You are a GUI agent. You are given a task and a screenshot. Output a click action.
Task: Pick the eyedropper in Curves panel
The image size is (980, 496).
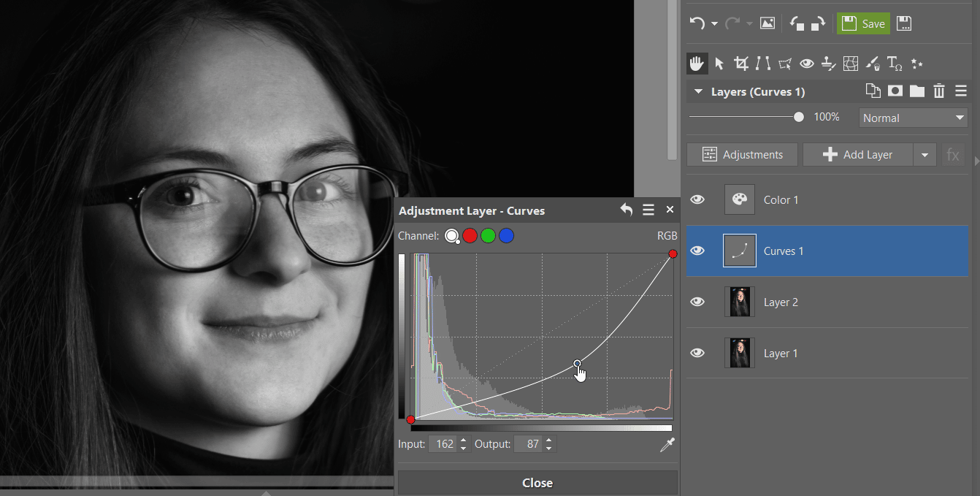coord(667,445)
